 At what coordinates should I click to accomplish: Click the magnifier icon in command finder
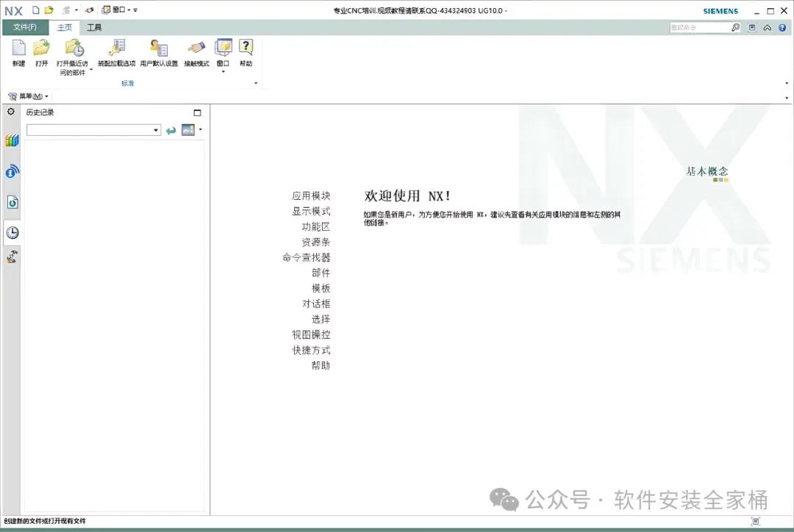pos(736,27)
